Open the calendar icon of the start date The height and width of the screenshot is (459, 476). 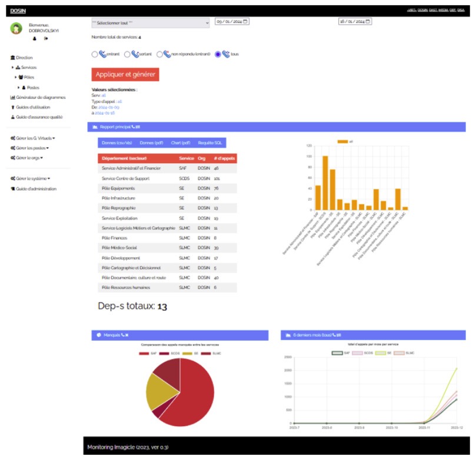pyautogui.click(x=245, y=21)
